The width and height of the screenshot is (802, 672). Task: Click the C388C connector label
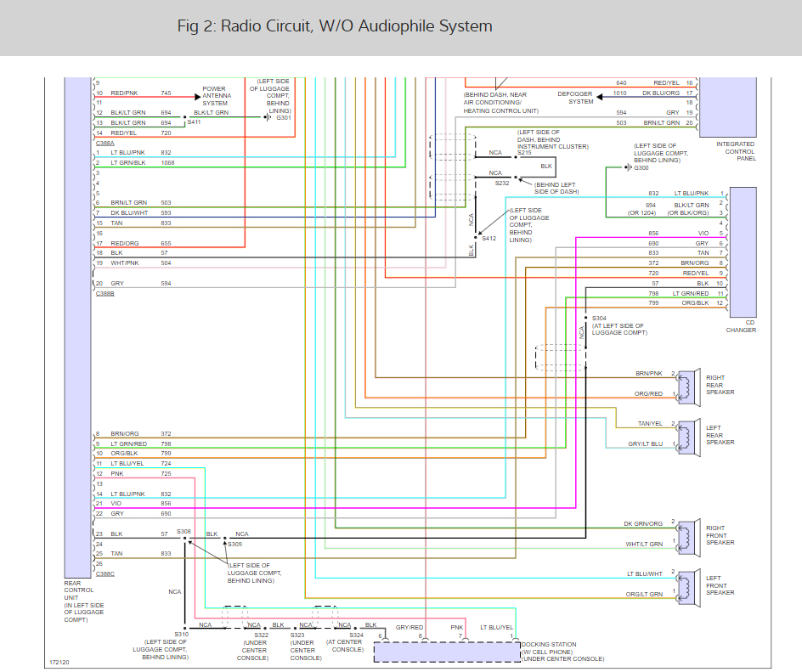[104, 573]
